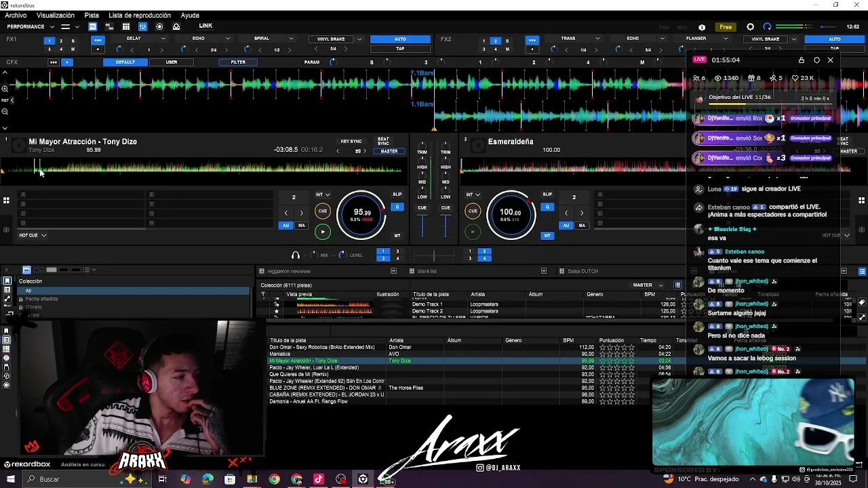Click the CFX FILTER button

pyautogui.click(x=238, y=62)
